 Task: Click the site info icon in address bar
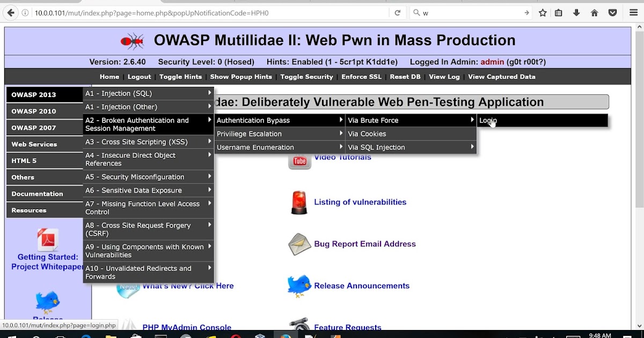(x=26, y=13)
